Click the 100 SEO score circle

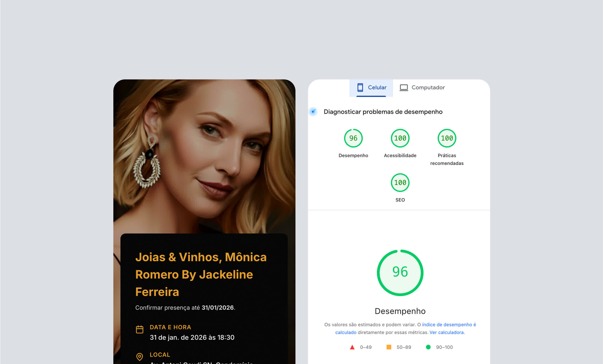400,182
